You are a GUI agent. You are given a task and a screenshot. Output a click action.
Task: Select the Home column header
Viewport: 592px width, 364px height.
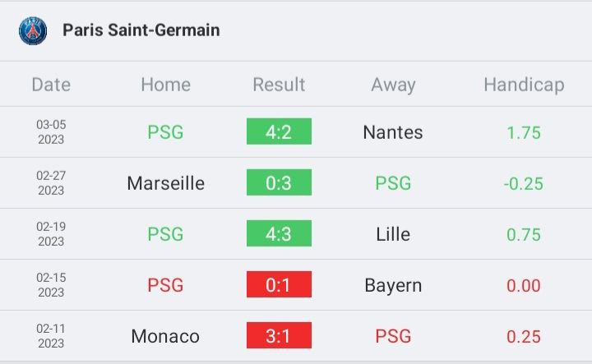coord(166,85)
